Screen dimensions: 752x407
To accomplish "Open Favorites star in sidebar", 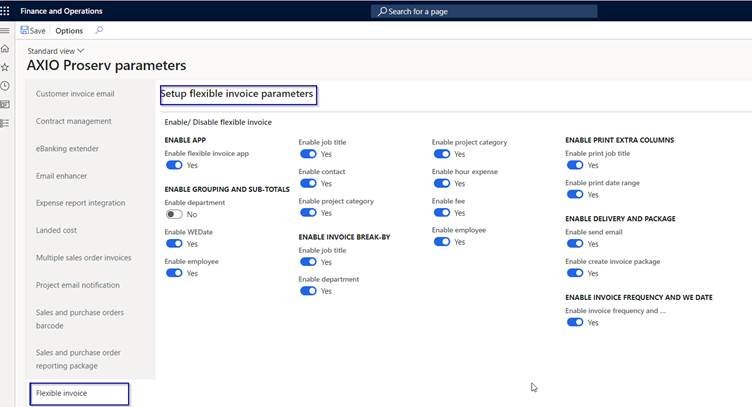I will [6, 67].
